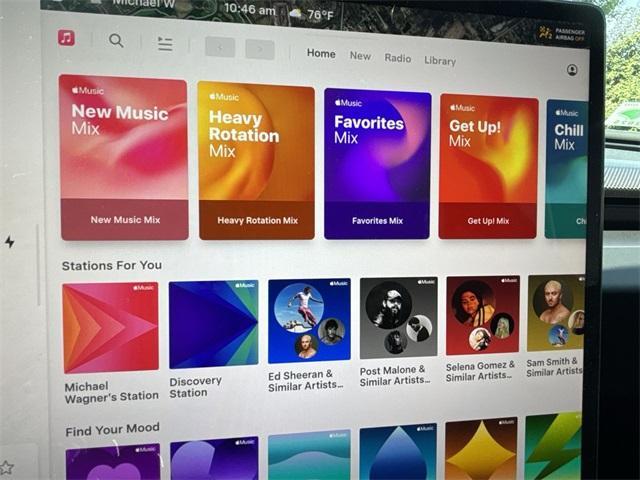Tap the Passenger Airbag Off indicator

(562, 35)
